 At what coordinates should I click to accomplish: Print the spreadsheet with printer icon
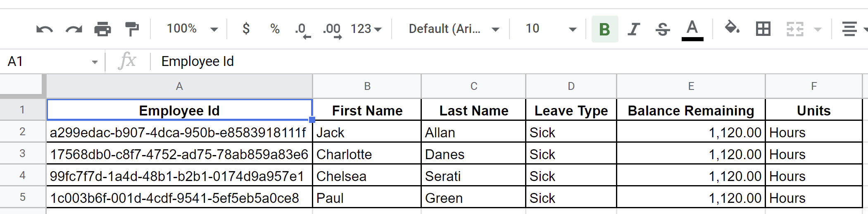102,29
